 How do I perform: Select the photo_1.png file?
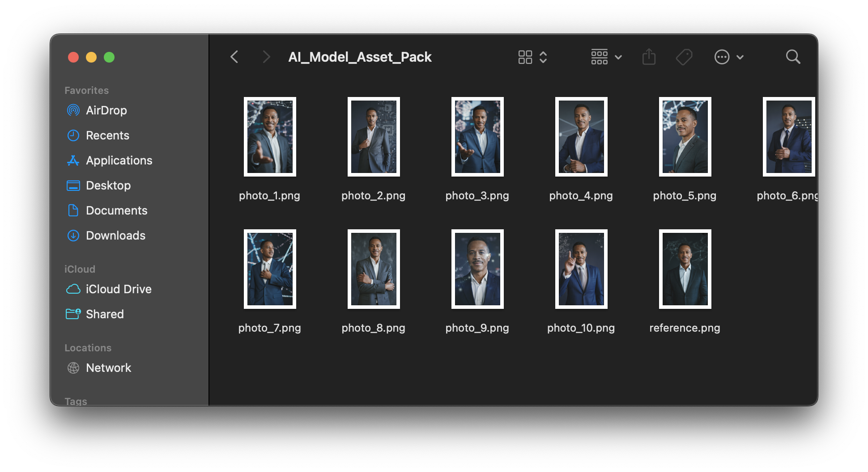click(270, 137)
